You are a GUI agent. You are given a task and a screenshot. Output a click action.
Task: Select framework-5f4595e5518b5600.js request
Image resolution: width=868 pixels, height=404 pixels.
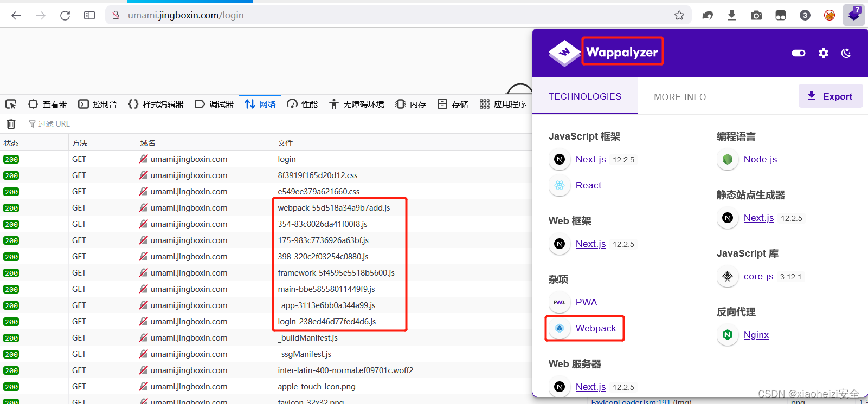[266, 273]
